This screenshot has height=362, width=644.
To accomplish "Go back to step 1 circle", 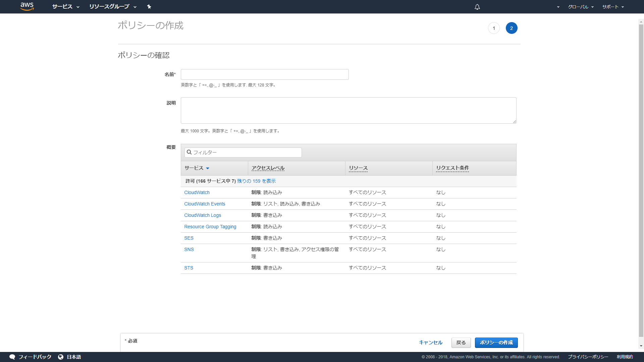I will [494, 28].
